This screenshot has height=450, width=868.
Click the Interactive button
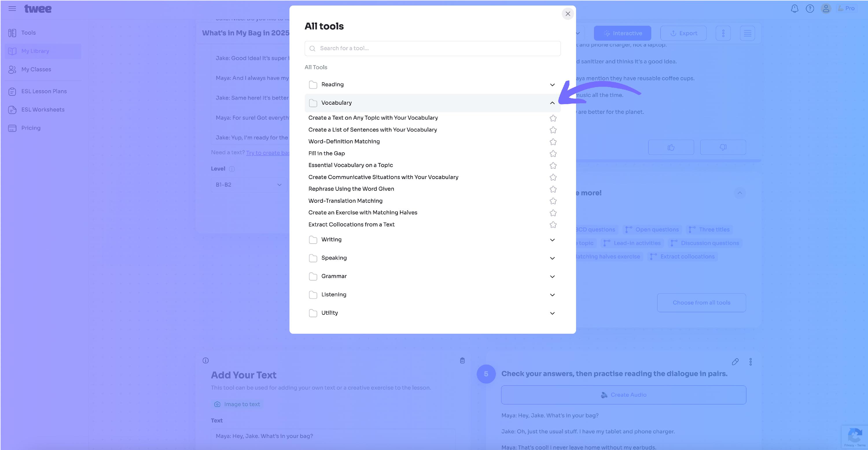622,33
